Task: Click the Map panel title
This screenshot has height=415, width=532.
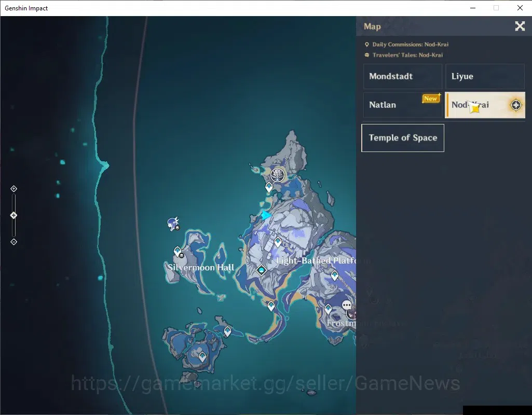Action: pos(372,26)
